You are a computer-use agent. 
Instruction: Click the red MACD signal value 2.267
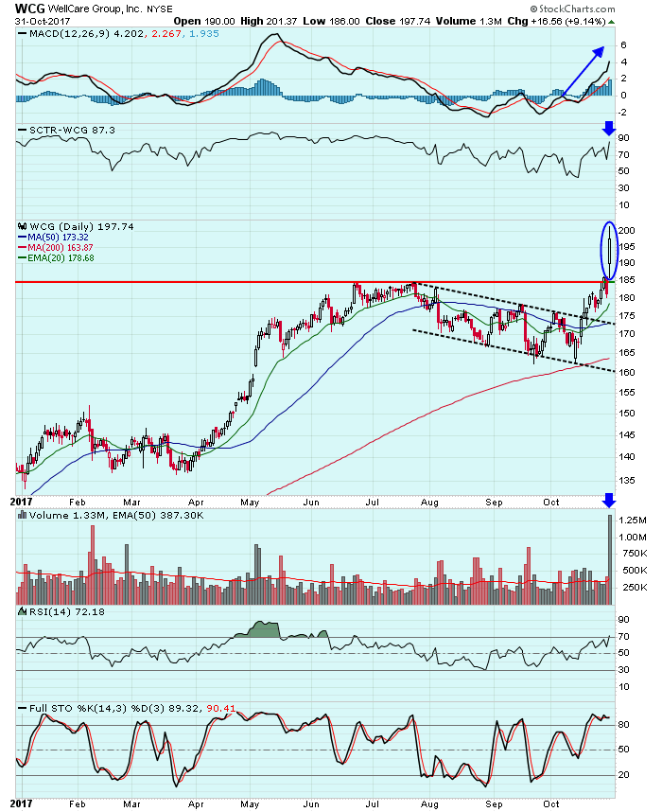tap(166, 34)
